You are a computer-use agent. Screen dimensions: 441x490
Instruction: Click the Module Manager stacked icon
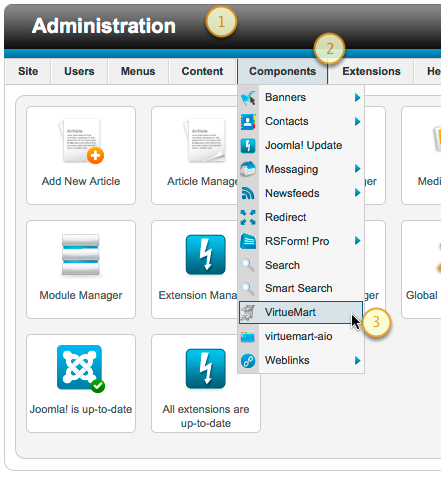pyautogui.click(x=81, y=255)
